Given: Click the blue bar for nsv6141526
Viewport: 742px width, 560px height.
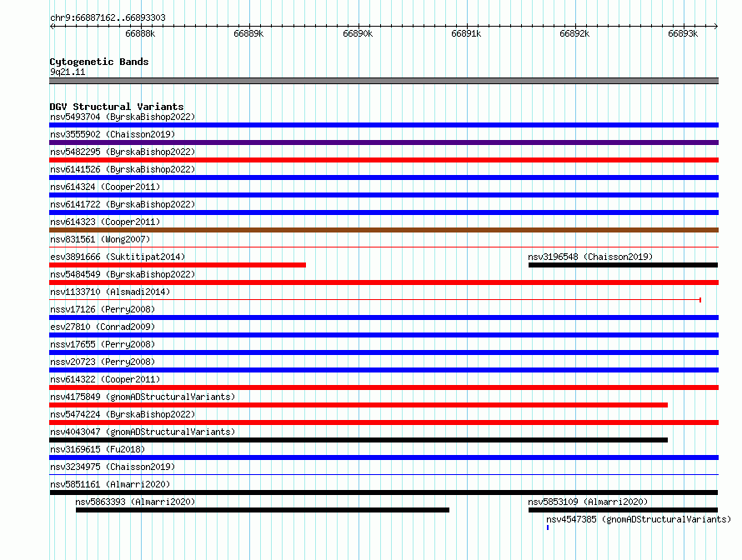Looking at the screenshot, I should pos(384,177).
